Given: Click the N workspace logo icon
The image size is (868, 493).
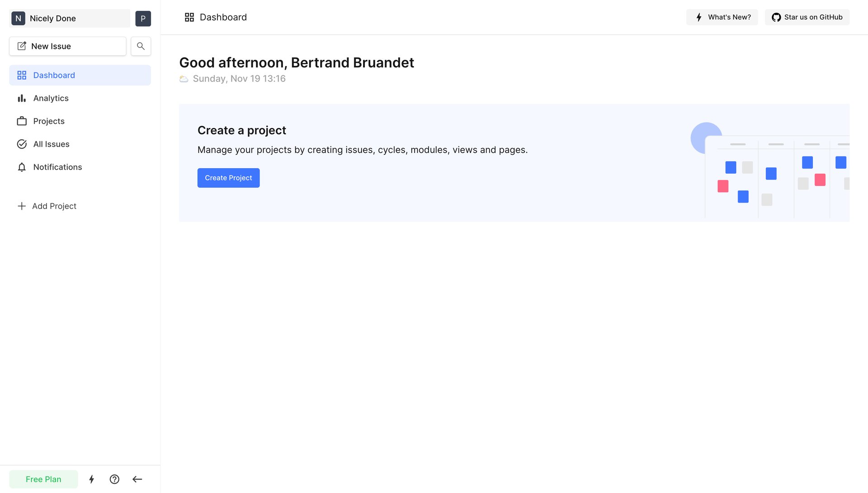Looking at the screenshot, I should [18, 19].
